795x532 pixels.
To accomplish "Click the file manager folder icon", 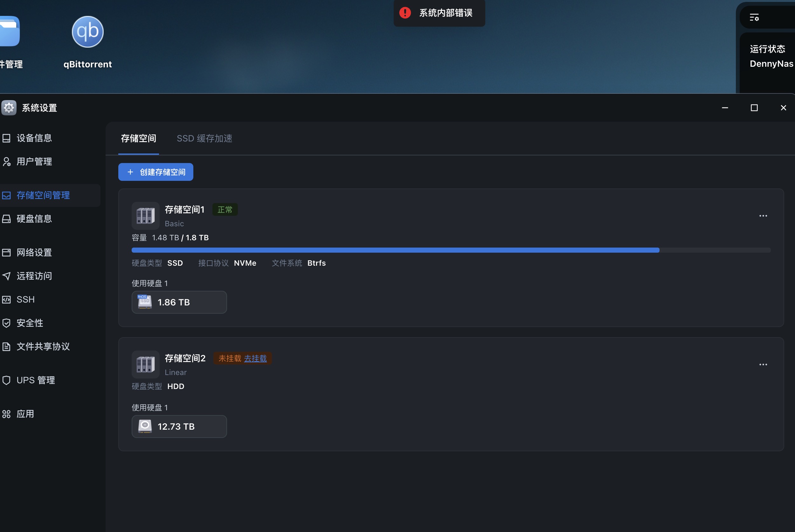I will point(10,31).
